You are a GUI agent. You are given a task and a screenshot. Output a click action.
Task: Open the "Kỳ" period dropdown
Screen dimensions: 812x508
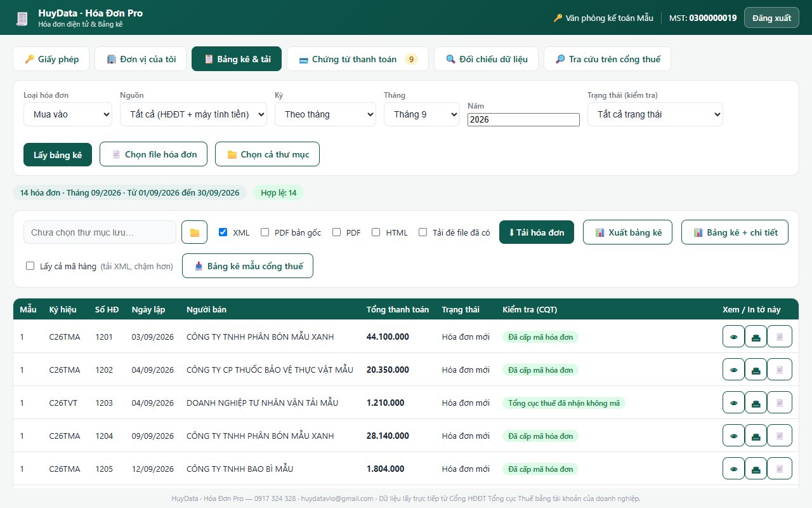point(325,114)
